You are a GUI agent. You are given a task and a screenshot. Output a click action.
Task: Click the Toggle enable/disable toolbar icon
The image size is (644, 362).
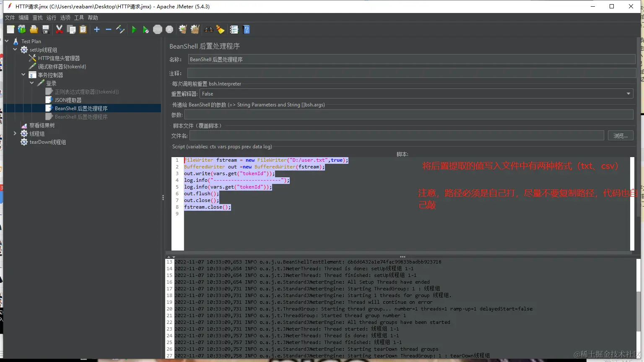(x=120, y=29)
